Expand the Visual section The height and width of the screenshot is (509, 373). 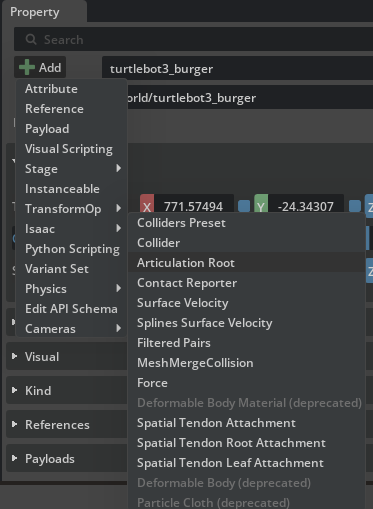pyautogui.click(x=14, y=357)
